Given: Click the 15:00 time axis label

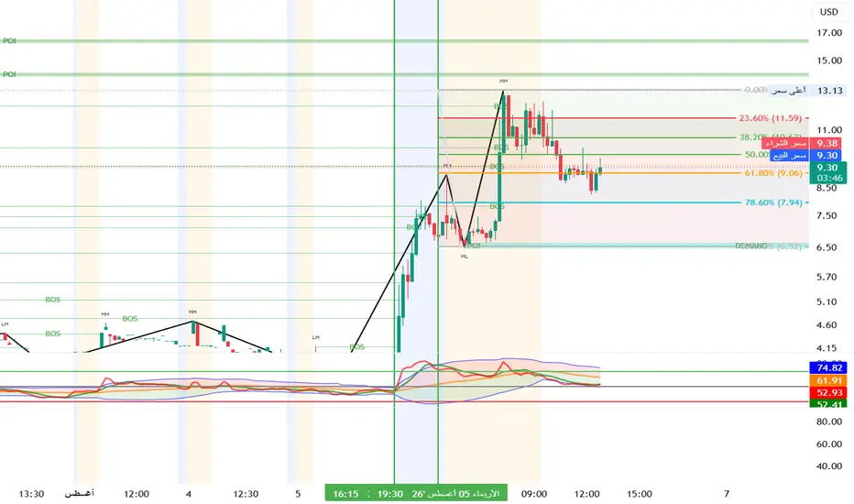Looking at the screenshot, I should (x=640, y=494).
